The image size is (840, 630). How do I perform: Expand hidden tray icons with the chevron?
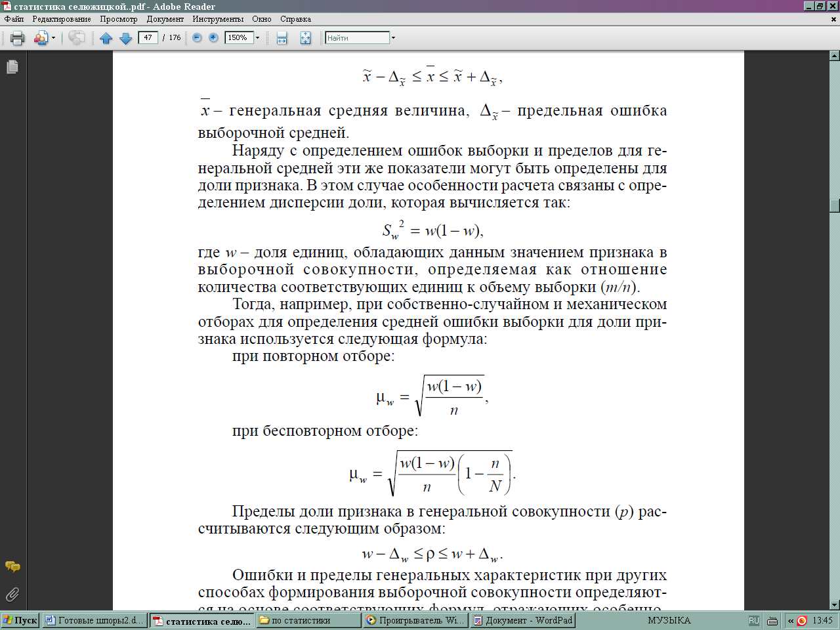tap(791, 621)
